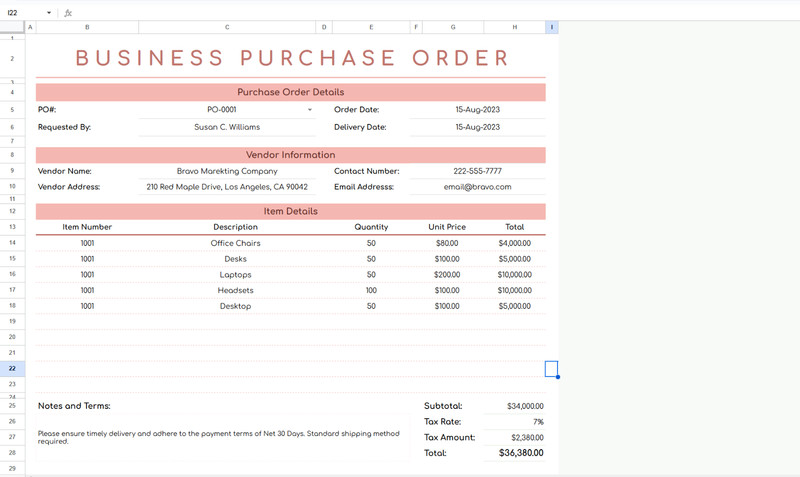Image resolution: width=800 pixels, height=477 pixels.
Task: Select column H header
Action: pyautogui.click(x=515, y=27)
